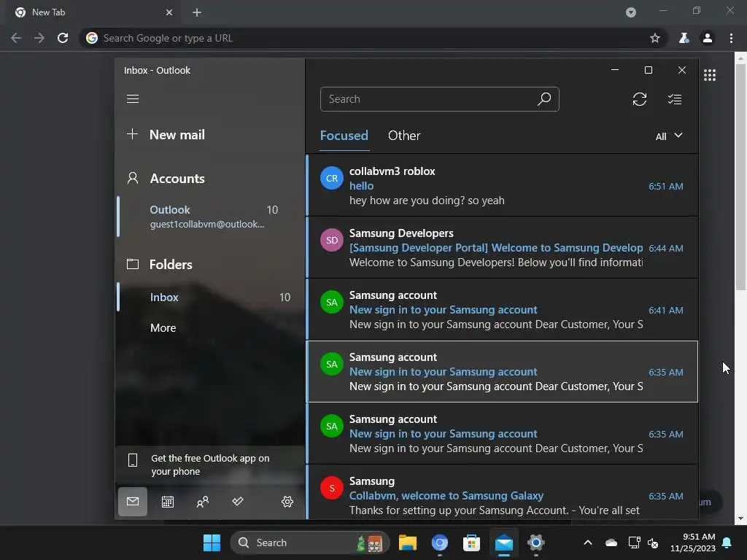The image size is (747, 560).
Task: Open the Google apps grid icon
Action: [710, 75]
